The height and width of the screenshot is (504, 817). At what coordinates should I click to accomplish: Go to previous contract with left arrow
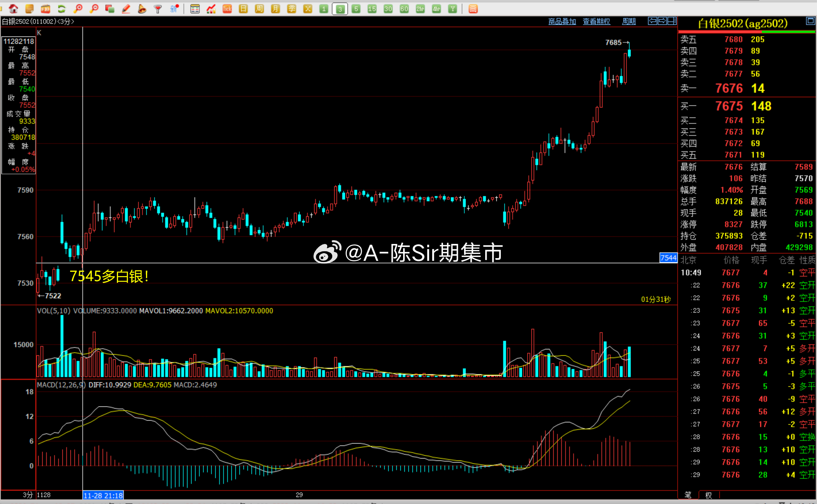click(x=653, y=21)
